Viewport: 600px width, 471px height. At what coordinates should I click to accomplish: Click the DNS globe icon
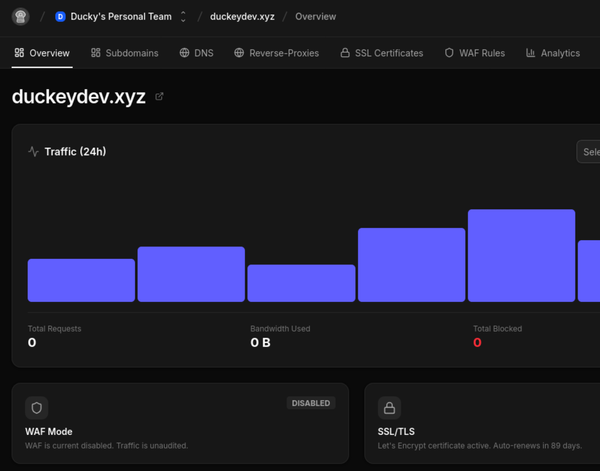(184, 52)
